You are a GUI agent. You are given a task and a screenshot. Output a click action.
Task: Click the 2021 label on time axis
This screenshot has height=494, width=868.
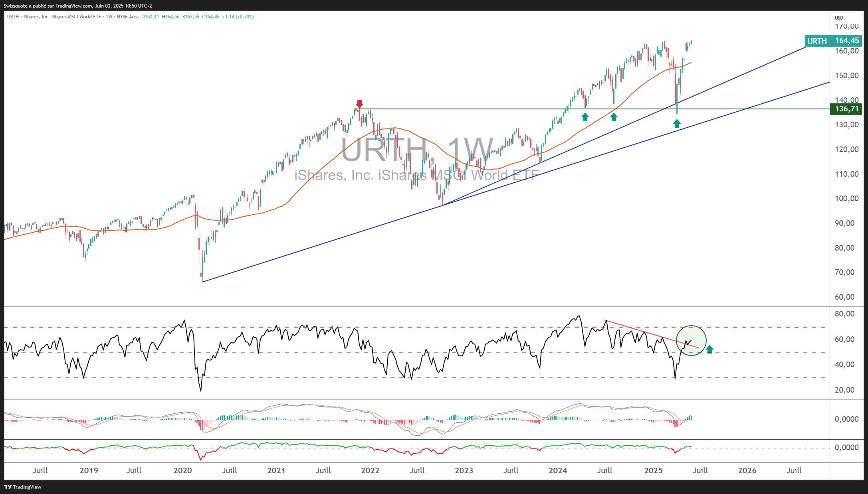276,471
